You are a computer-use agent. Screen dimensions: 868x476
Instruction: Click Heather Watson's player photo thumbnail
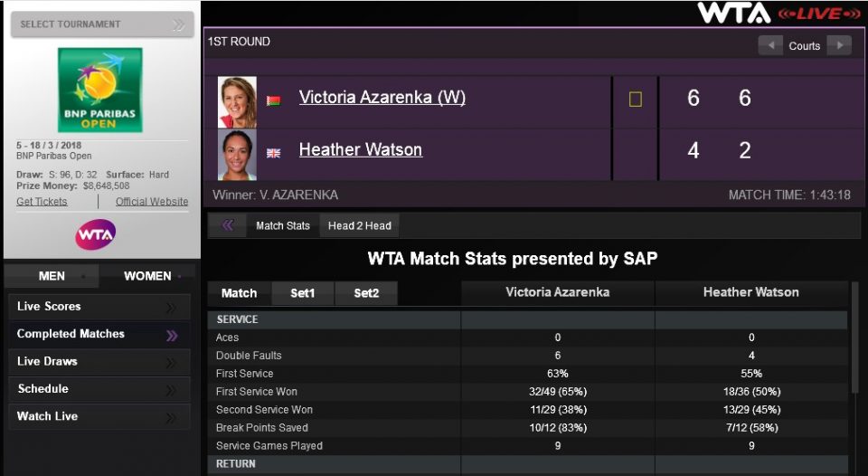click(x=237, y=153)
